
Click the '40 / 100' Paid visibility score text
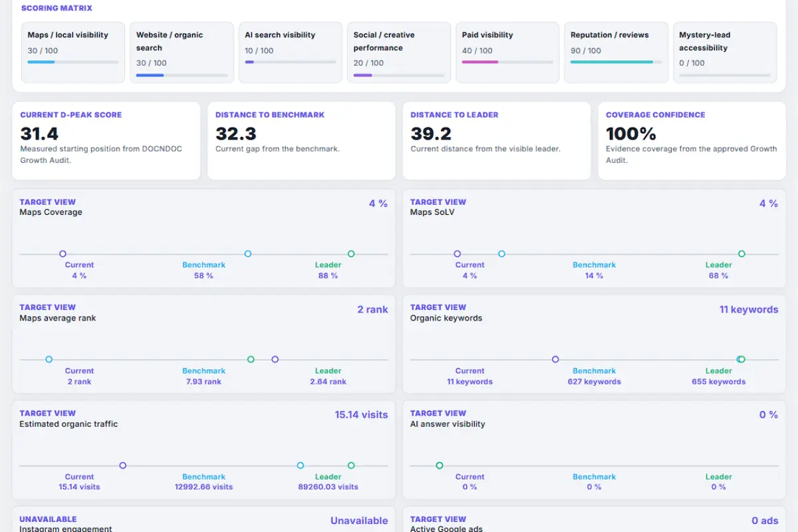pyautogui.click(x=477, y=51)
